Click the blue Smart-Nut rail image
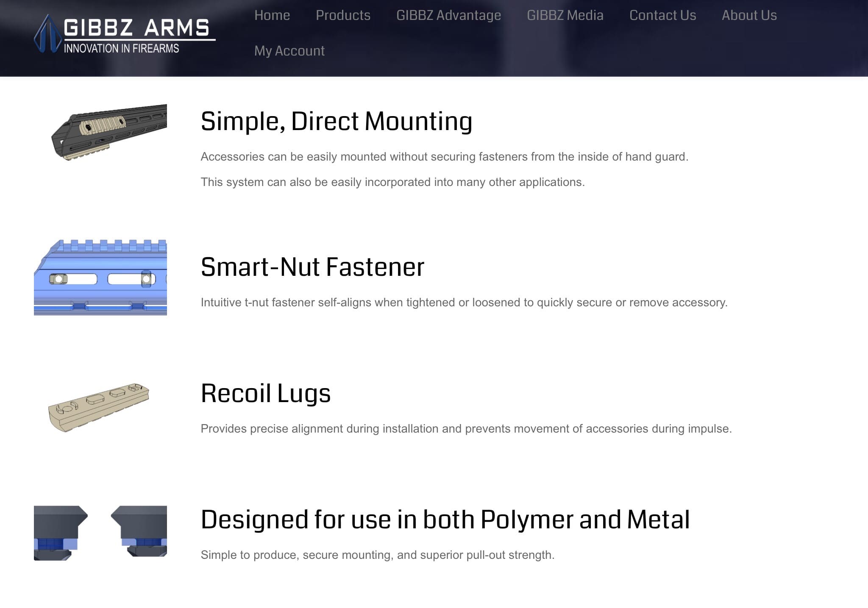Viewport: 868px width, 608px height. (100, 278)
